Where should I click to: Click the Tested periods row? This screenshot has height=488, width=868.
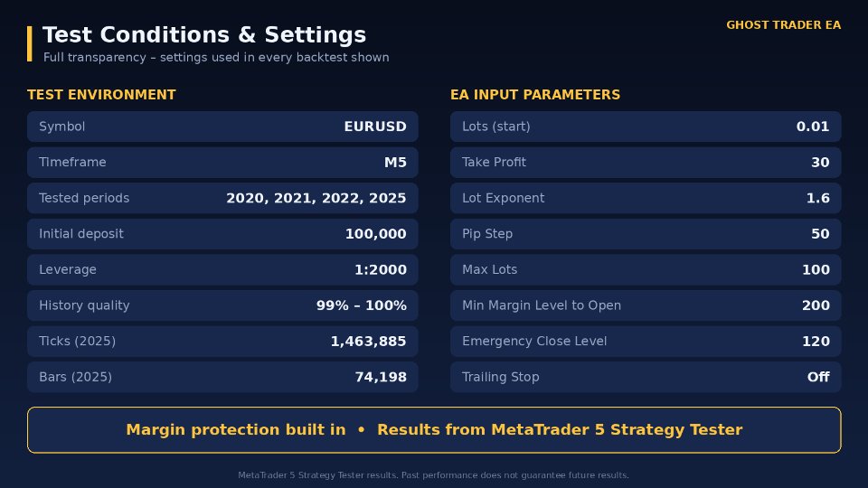click(x=222, y=198)
